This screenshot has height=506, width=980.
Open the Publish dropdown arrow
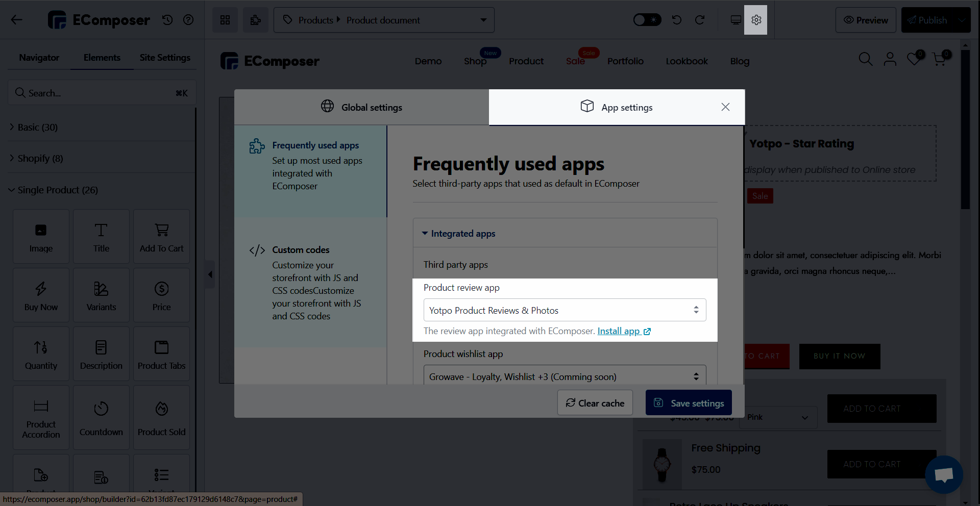click(x=962, y=20)
